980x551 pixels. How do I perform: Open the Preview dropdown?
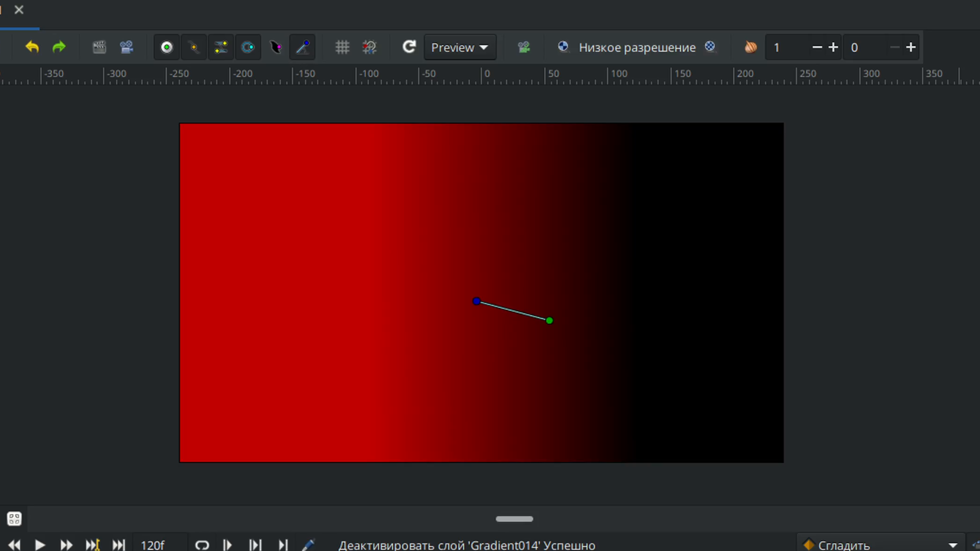(460, 47)
